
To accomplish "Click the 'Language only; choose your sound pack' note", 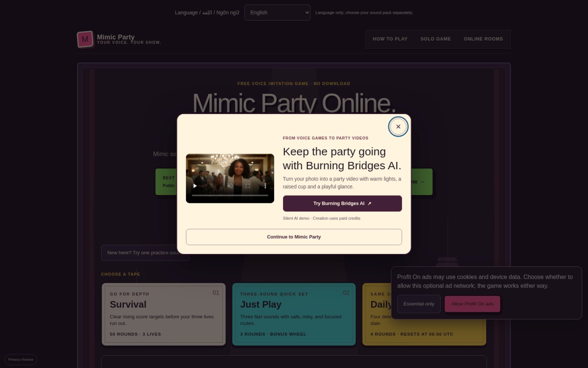I will [x=364, y=13].
